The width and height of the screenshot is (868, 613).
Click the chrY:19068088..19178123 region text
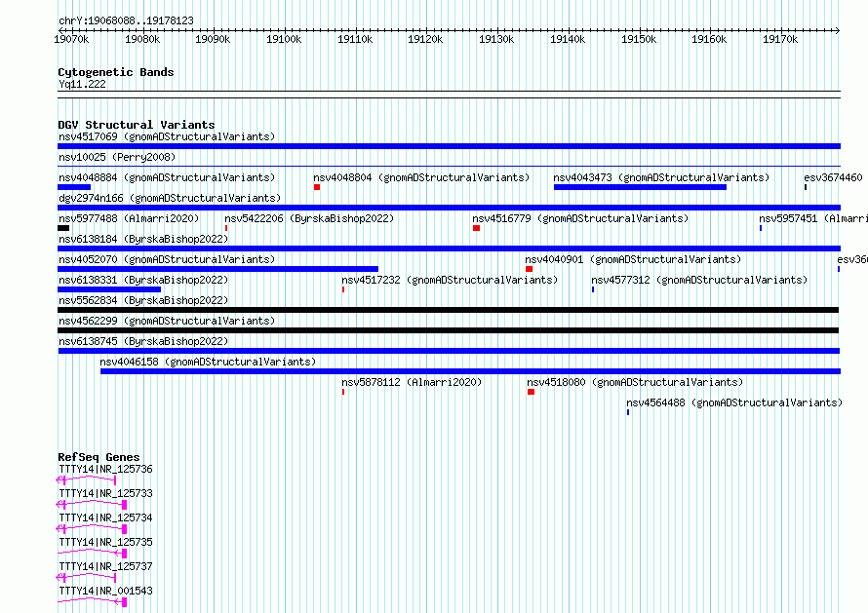(x=126, y=21)
